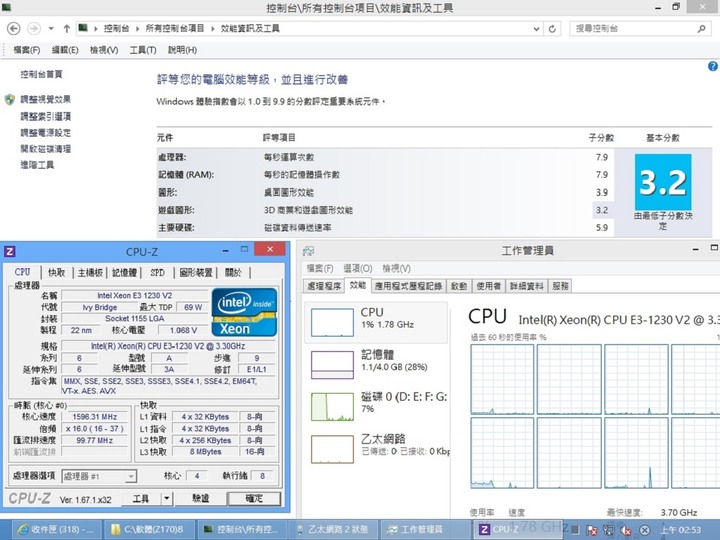Click the 工具 button in CPU-Z
Screen dimensions: 720x540
(x=141, y=499)
